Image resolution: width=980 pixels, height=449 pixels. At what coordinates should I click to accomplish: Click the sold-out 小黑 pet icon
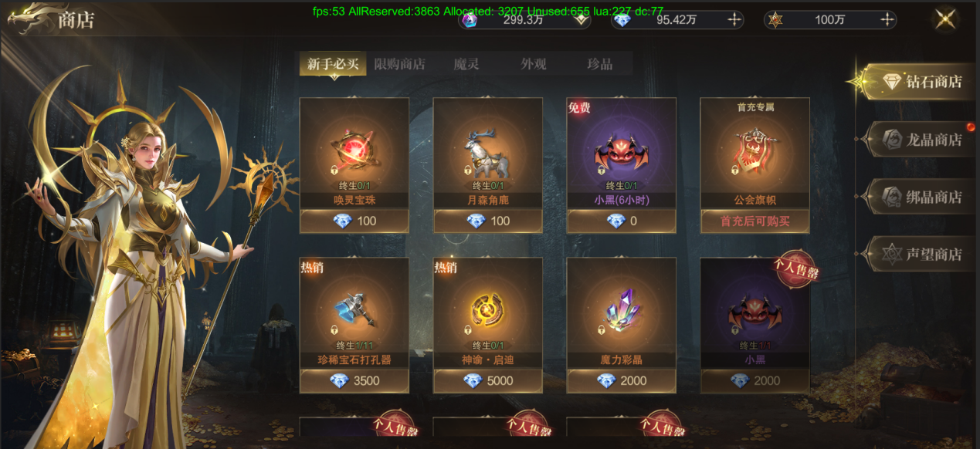click(x=754, y=311)
